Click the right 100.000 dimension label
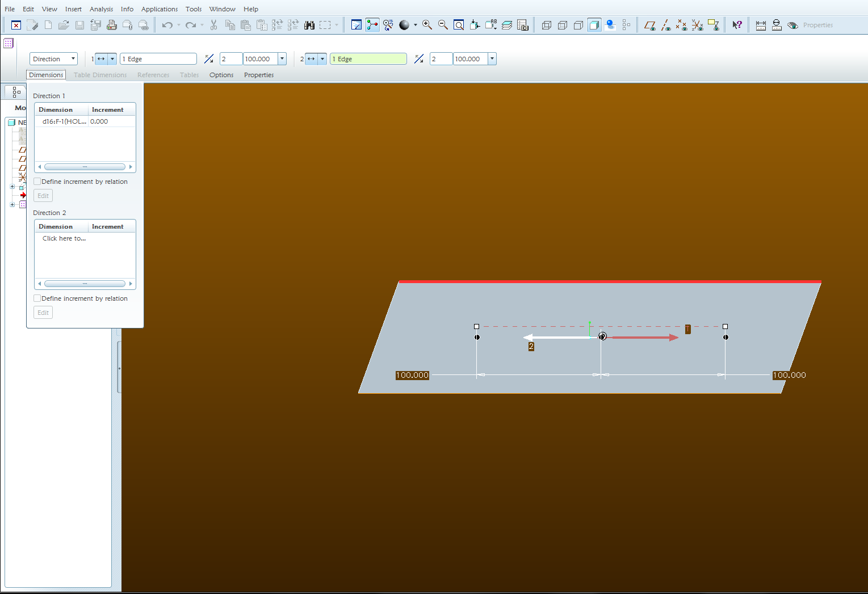This screenshot has height=594, width=868. 789,375
